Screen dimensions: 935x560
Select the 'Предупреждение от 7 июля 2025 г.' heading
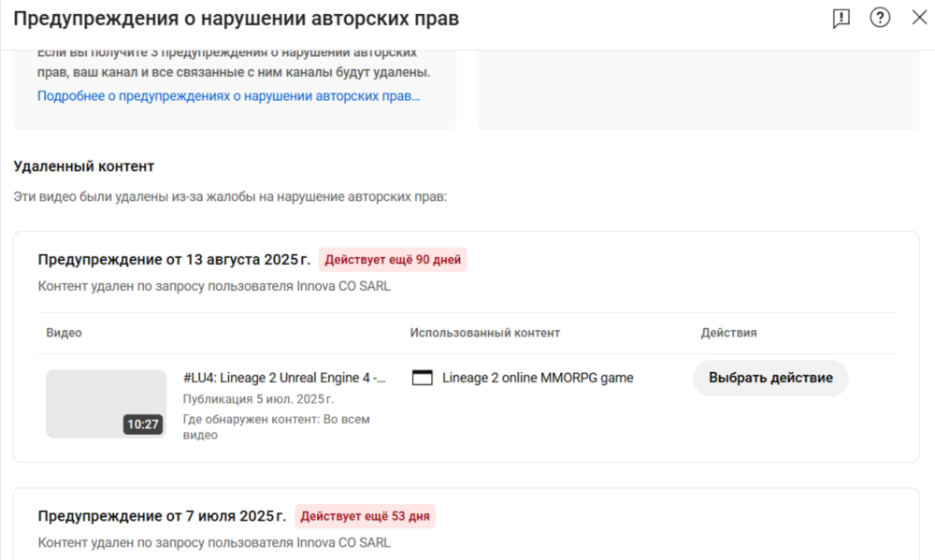pyautogui.click(x=163, y=516)
